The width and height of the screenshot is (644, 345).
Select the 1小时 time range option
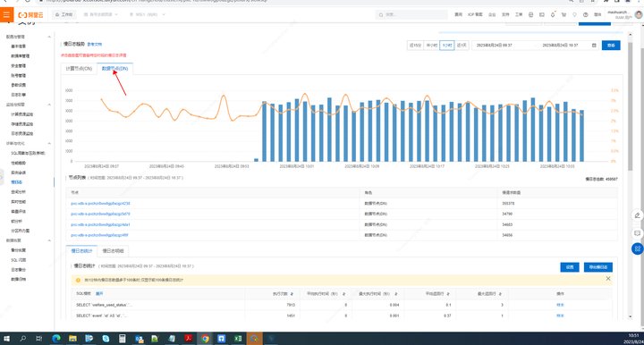(x=447, y=45)
